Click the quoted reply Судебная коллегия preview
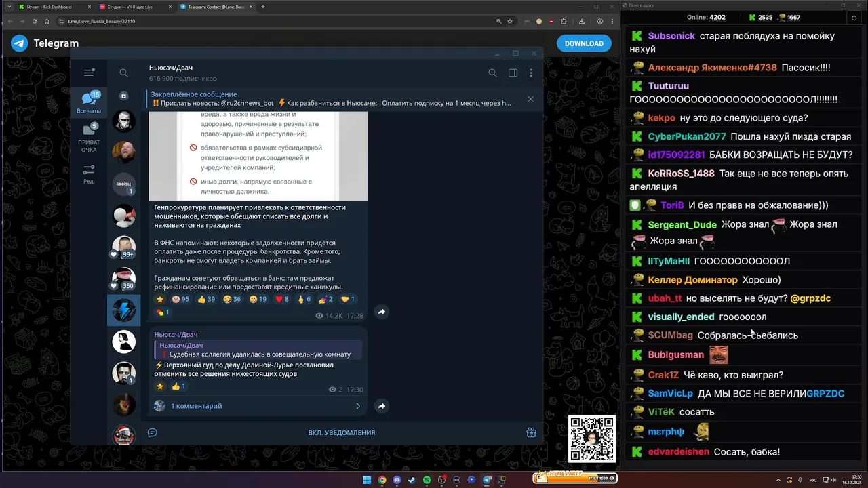The height and width of the screenshot is (488, 868). click(x=258, y=350)
